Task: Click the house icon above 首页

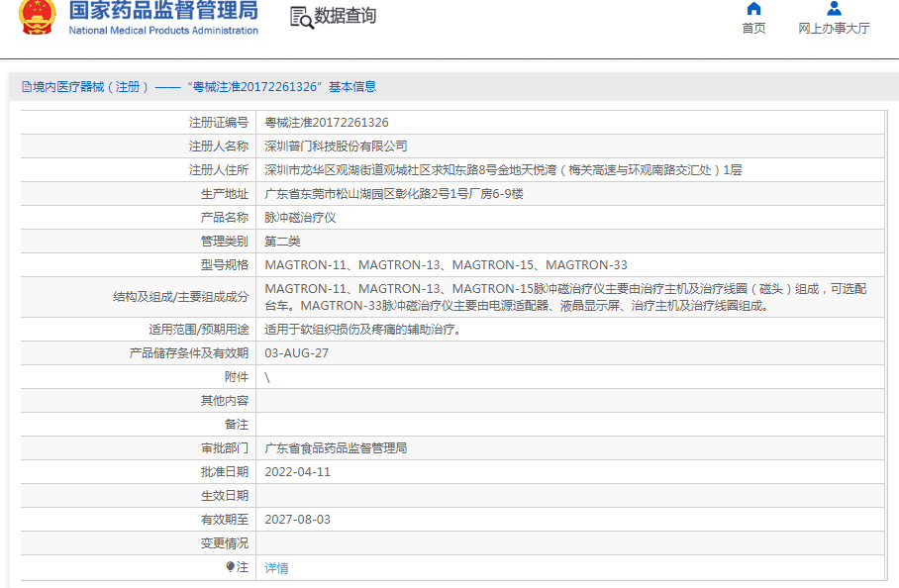Action: (x=753, y=9)
